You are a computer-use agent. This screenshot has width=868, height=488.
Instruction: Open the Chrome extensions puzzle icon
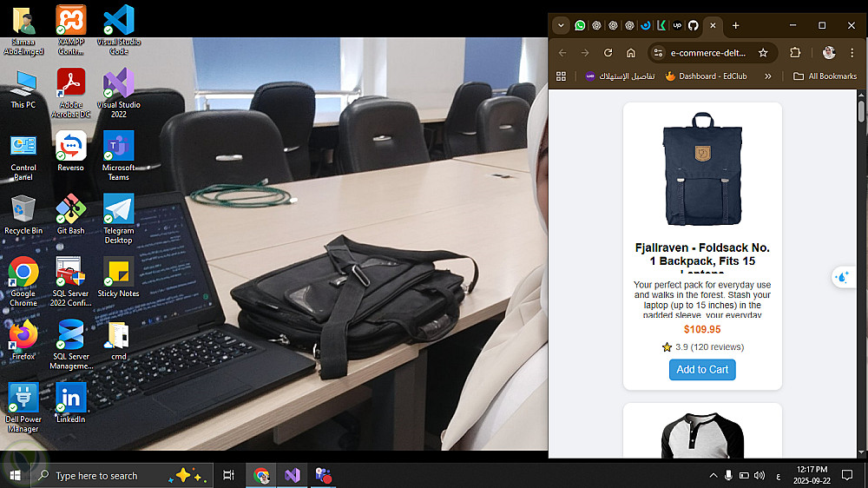795,53
